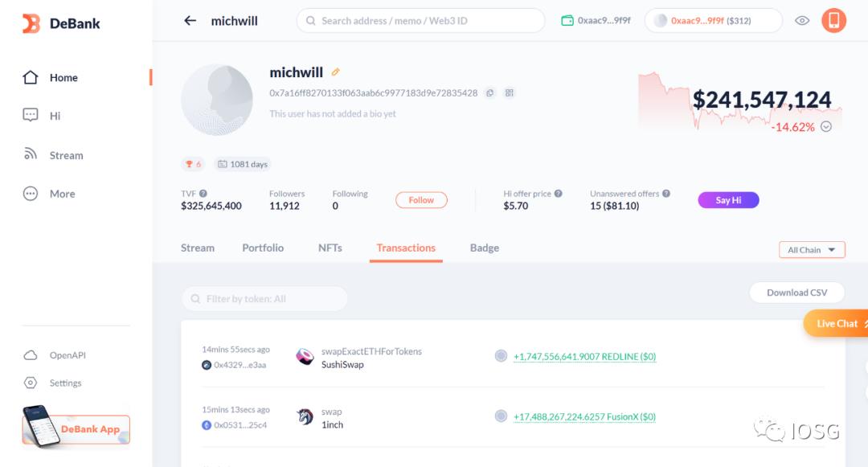Follow the michwill profile
Screen dimensions: 868x467
point(421,200)
